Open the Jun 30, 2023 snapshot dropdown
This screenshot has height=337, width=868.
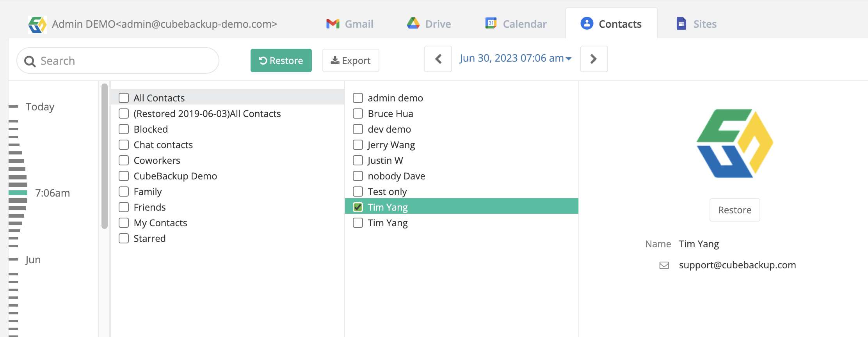tap(515, 59)
